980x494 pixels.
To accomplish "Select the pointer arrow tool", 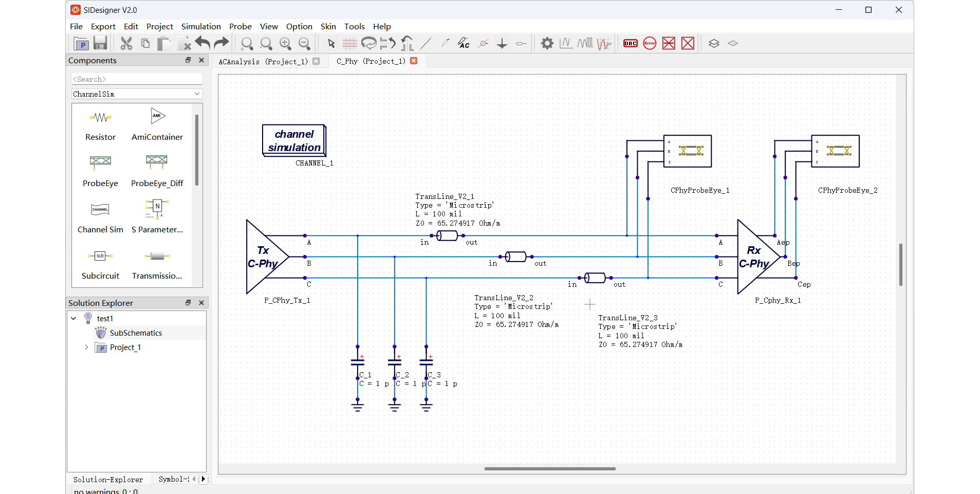I will coord(331,44).
